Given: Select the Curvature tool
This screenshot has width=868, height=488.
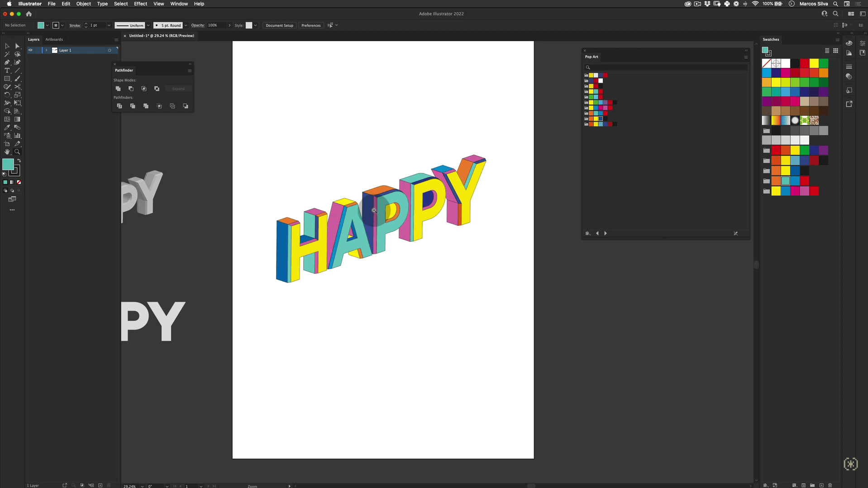Looking at the screenshot, I should tap(17, 62).
